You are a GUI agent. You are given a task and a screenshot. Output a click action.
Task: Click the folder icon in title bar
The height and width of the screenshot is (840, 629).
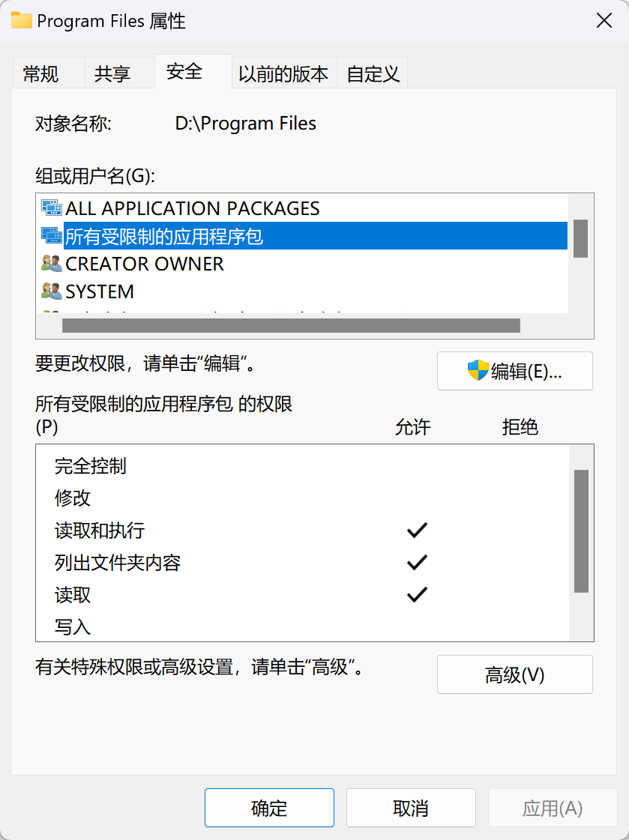(22, 20)
